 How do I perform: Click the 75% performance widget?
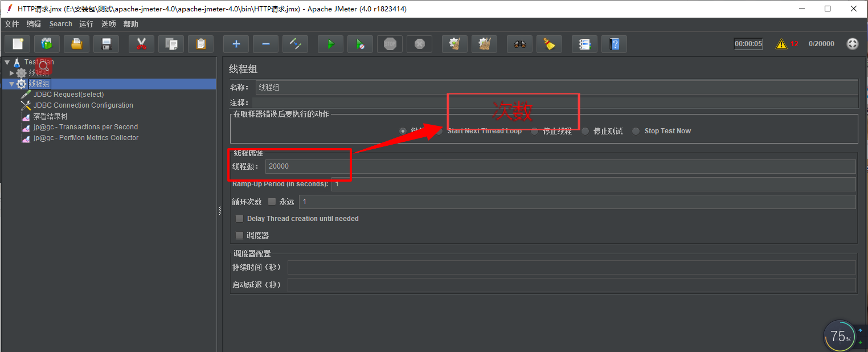click(841, 336)
